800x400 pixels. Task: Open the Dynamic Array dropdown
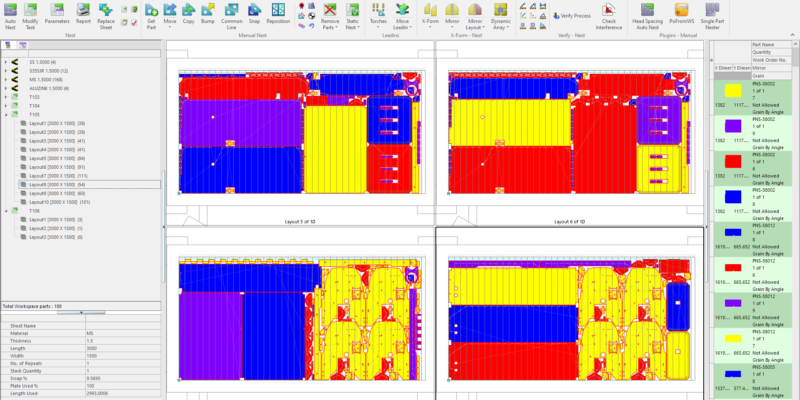click(x=501, y=22)
